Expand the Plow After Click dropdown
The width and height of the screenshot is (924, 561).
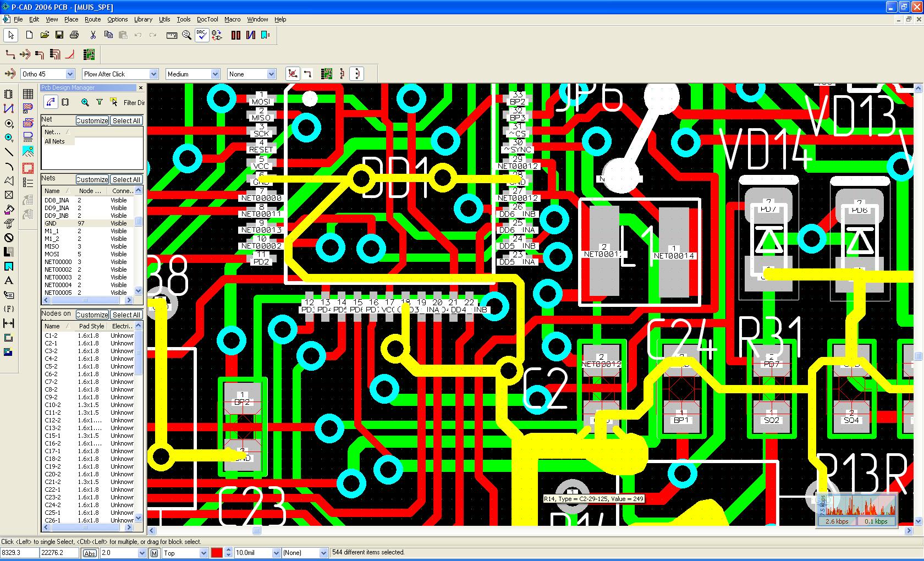click(153, 74)
